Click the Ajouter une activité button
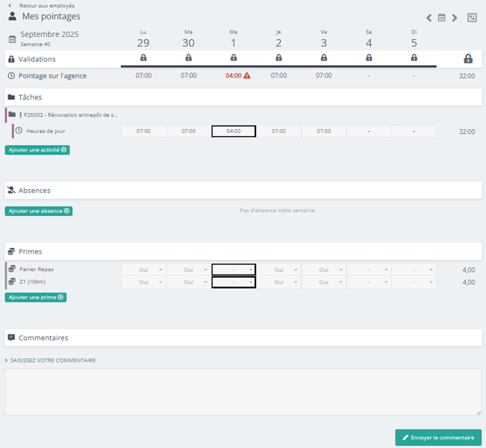This screenshot has height=448, width=486. tap(38, 150)
